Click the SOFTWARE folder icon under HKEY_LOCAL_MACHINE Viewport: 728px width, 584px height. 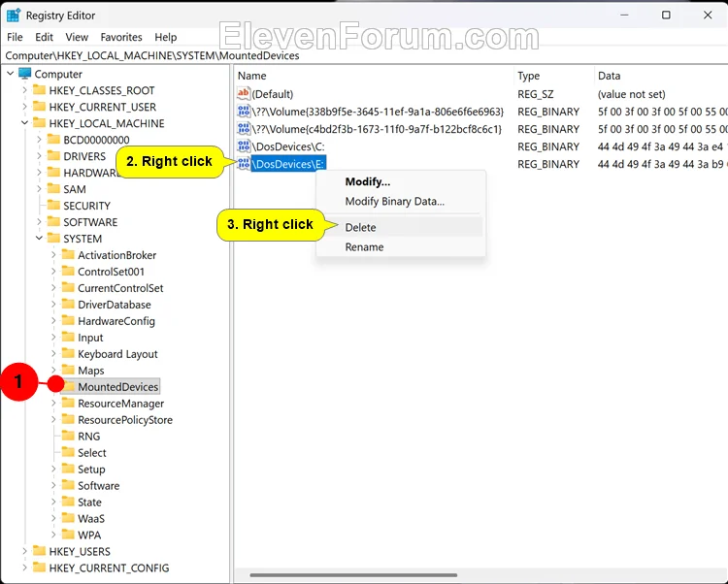click(x=53, y=222)
